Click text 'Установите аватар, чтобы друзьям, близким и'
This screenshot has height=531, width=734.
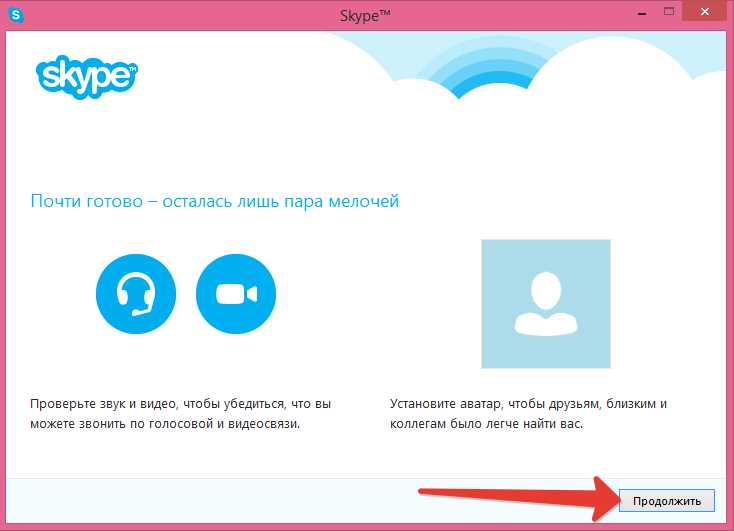[x=528, y=404]
